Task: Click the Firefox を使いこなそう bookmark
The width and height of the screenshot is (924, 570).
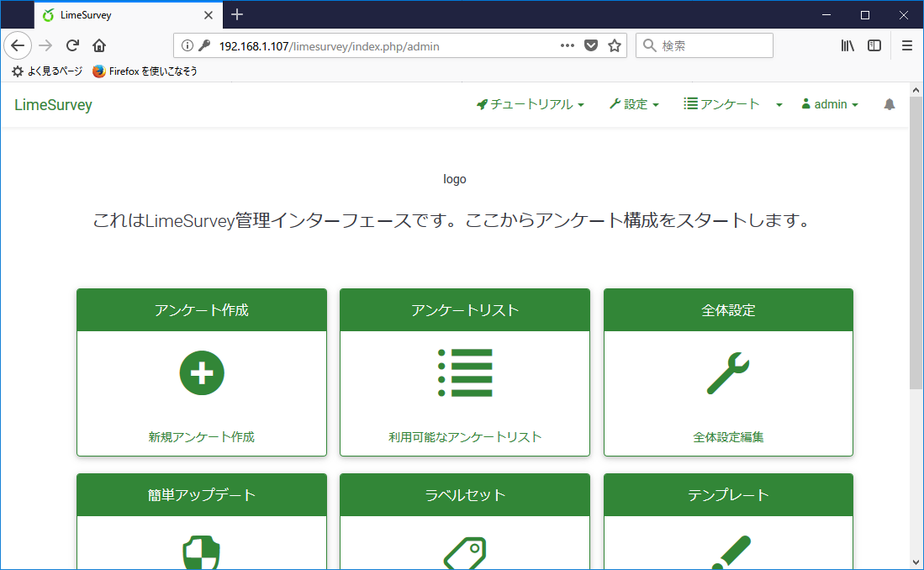Action: click(x=145, y=71)
